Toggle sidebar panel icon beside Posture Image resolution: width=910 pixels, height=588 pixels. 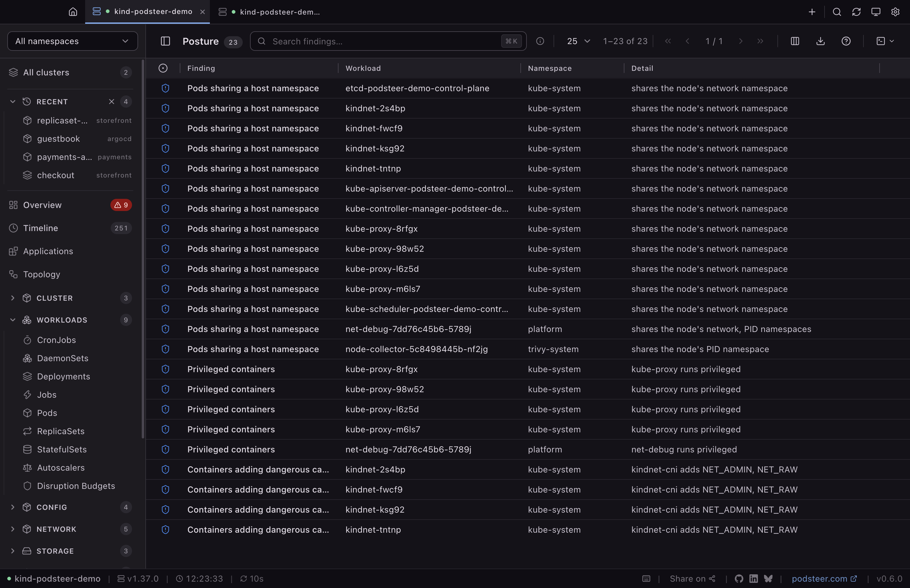[165, 41]
